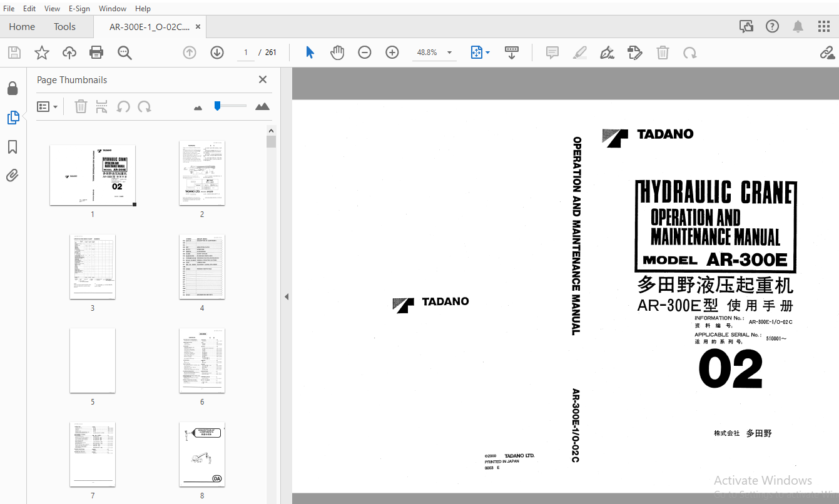This screenshot has width=839, height=504.
Task: Switch to the Tools tab
Action: 64,26
